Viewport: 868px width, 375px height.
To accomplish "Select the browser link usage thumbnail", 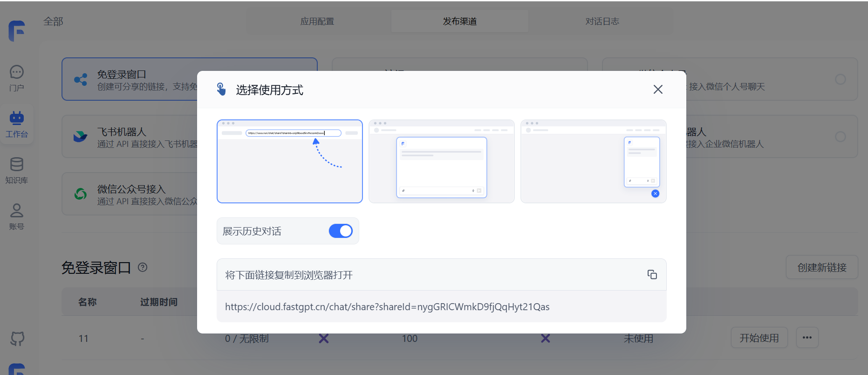I will [x=290, y=161].
